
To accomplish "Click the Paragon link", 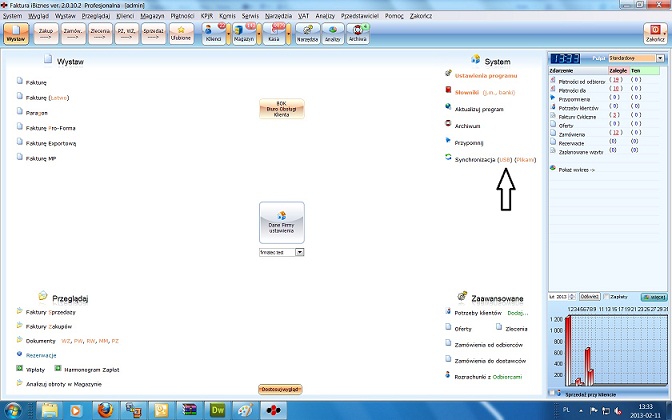I will click(x=36, y=113).
